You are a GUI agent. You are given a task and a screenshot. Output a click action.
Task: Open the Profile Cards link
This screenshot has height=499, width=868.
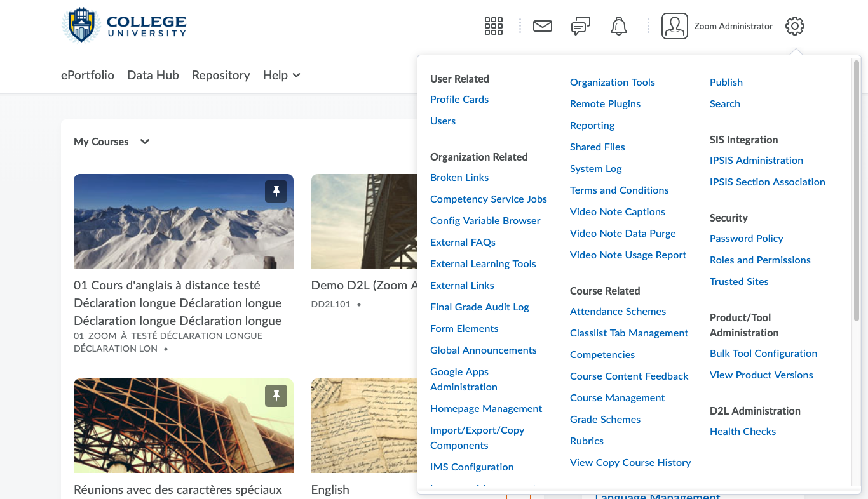coord(459,100)
